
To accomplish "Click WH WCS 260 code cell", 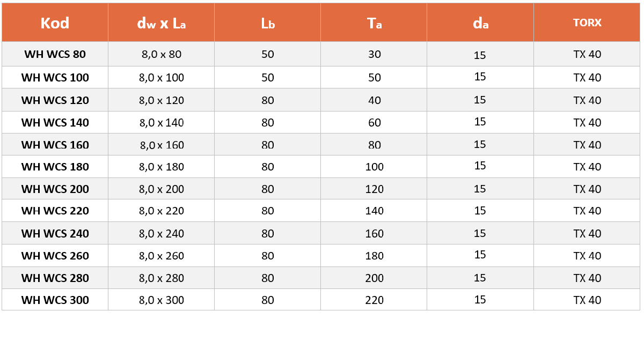I will coord(55,256).
